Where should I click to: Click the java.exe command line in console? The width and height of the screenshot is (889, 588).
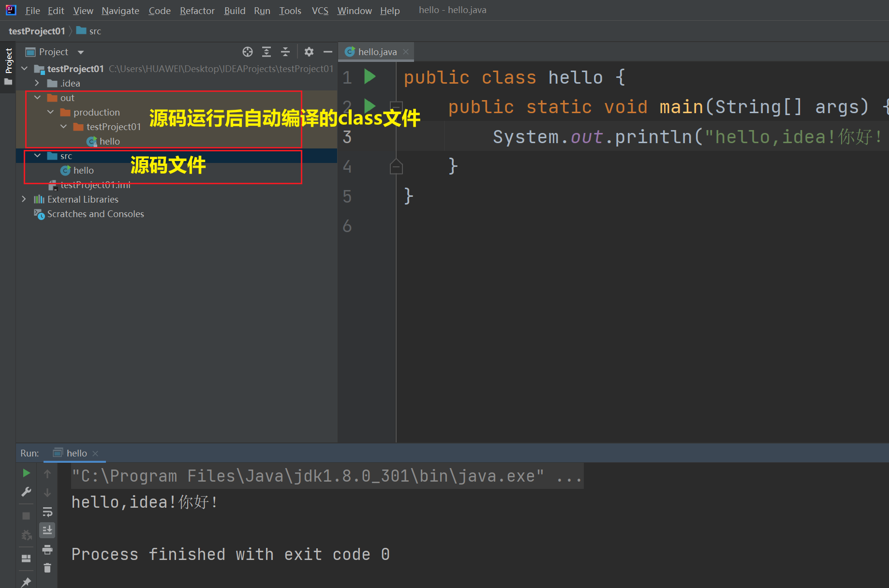point(326,476)
